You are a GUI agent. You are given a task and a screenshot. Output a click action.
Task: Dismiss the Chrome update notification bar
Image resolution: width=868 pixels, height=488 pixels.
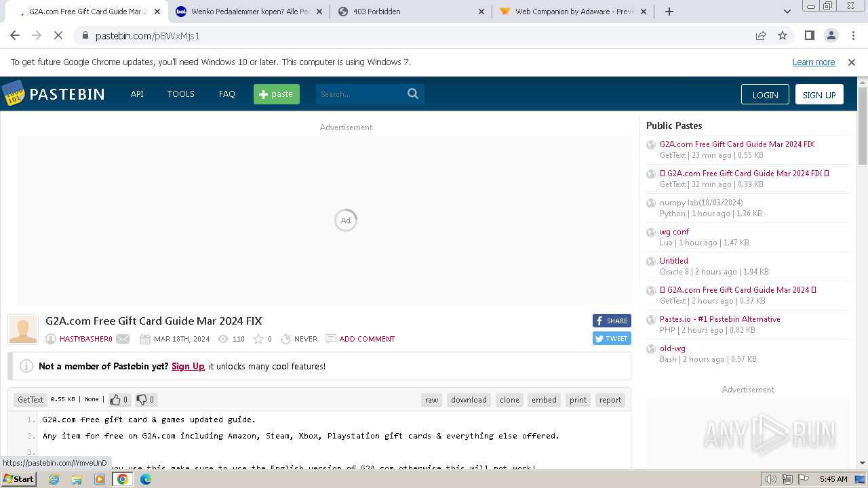coord(852,62)
